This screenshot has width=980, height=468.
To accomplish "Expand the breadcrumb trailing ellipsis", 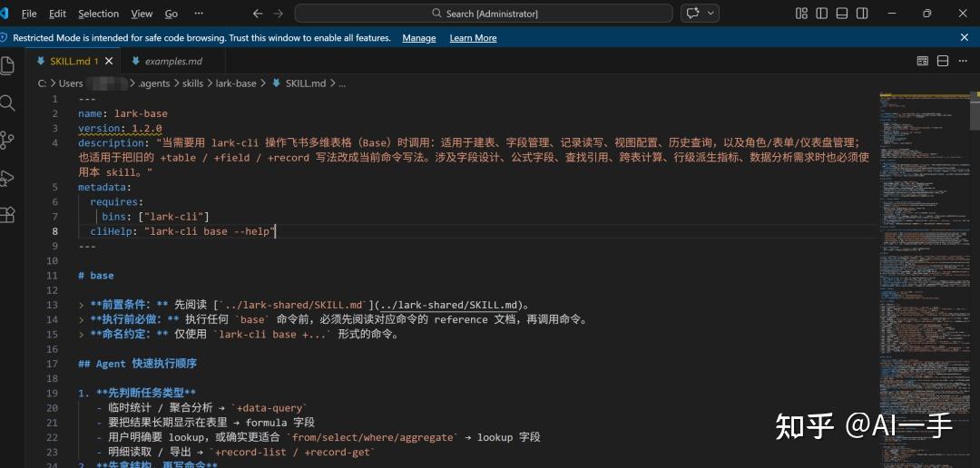I will tap(342, 83).
